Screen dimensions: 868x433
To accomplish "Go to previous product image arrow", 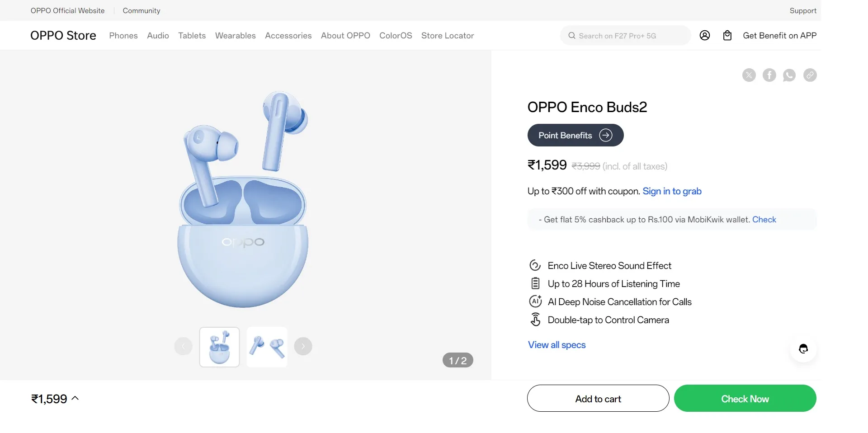I will coord(183,346).
